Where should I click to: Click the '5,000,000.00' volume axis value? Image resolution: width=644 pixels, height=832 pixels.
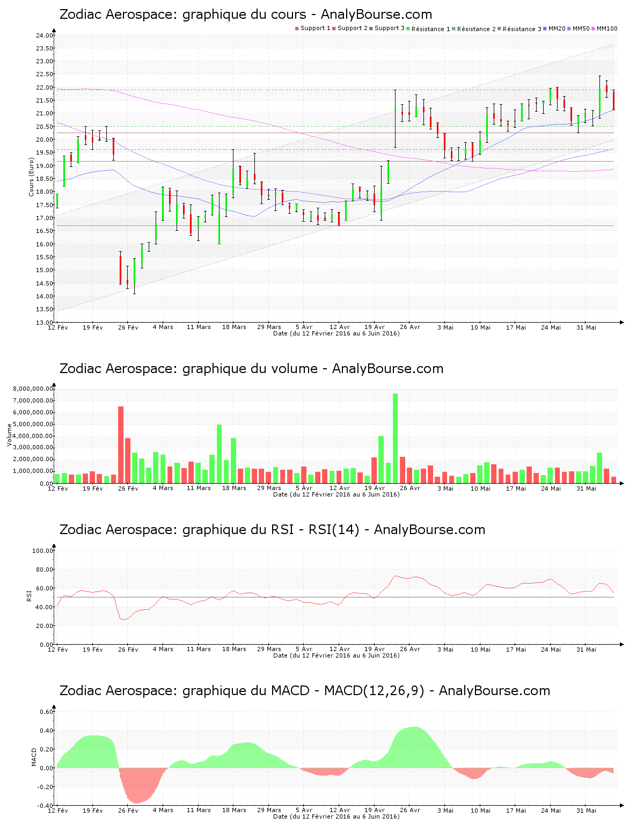pyautogui.click(x=33, y=425)
